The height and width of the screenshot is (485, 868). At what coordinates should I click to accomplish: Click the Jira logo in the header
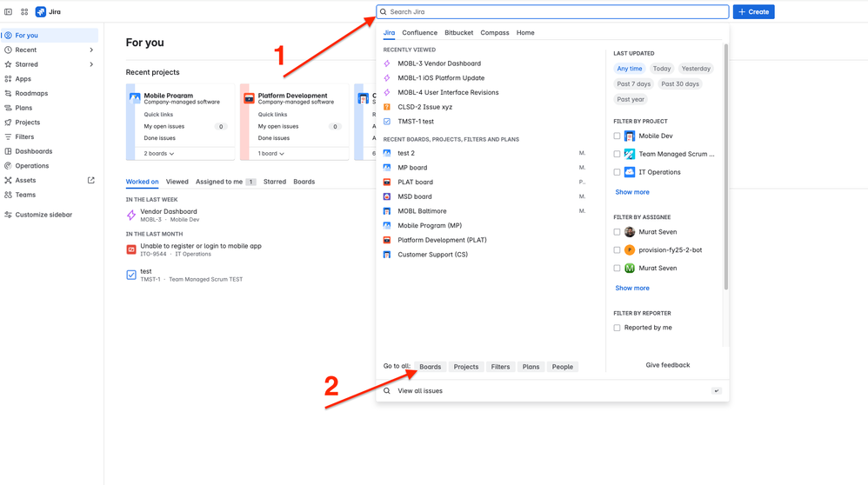tap(41, 11)
